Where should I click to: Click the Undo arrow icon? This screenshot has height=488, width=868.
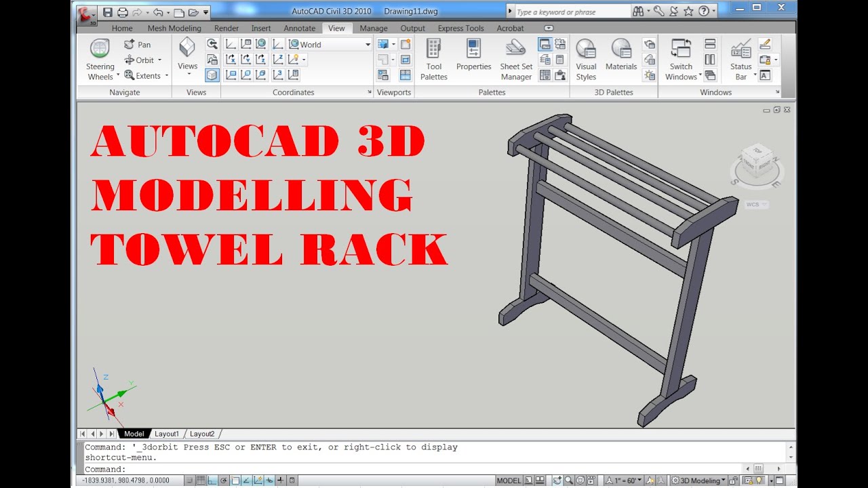tap(158, 12)
